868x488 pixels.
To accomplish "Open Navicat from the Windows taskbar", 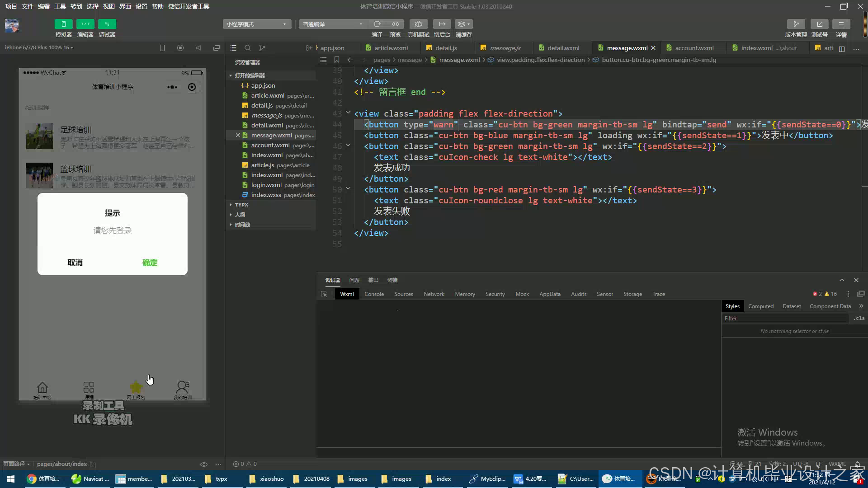I will (90, 479).
